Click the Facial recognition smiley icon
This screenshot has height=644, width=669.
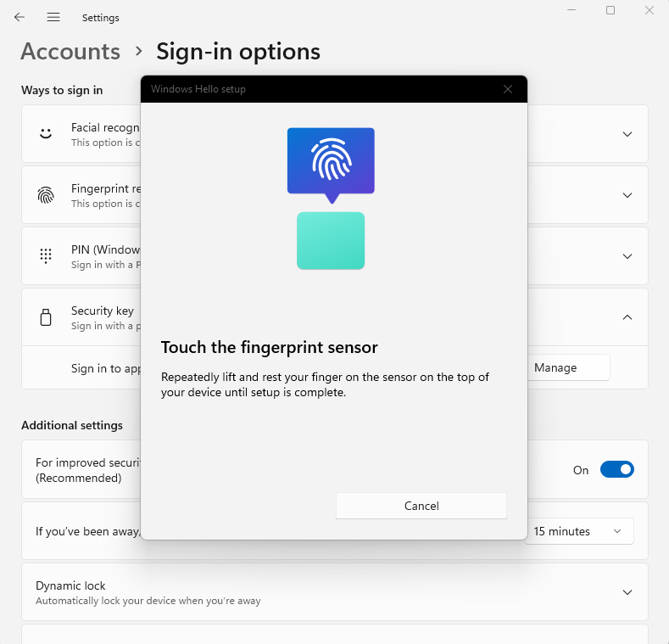(x=46, y=134)
